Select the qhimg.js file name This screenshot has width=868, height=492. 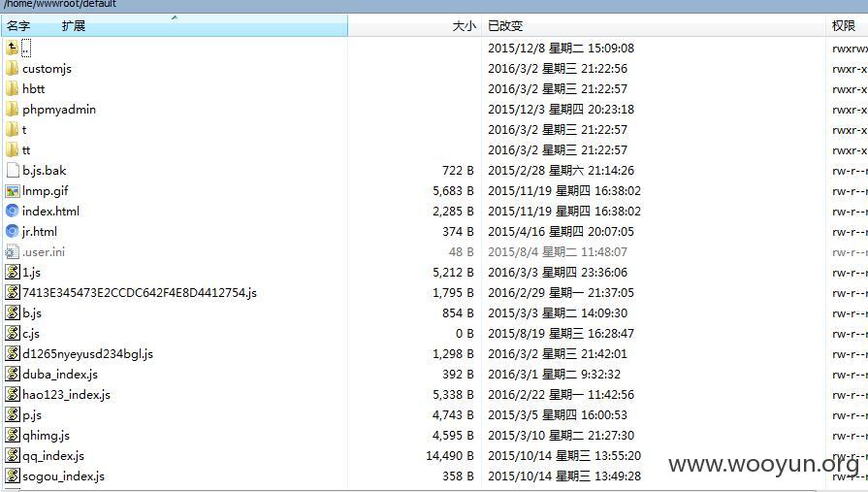(x=46, y=436)
